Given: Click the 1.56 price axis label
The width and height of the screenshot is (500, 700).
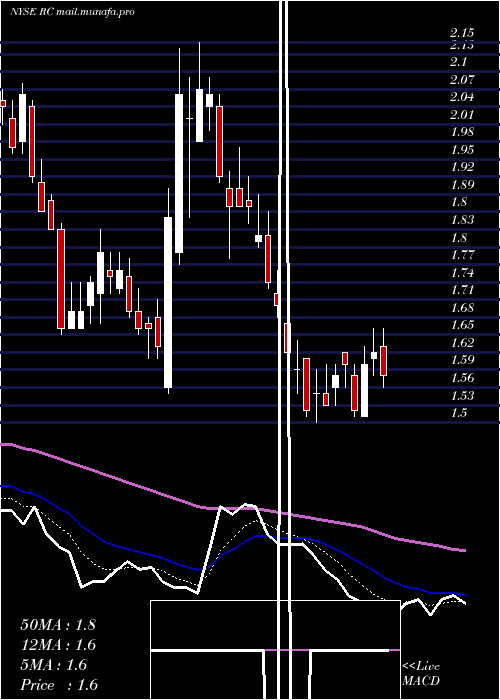Looking at the screenshot, I should [x=462, y=378].
